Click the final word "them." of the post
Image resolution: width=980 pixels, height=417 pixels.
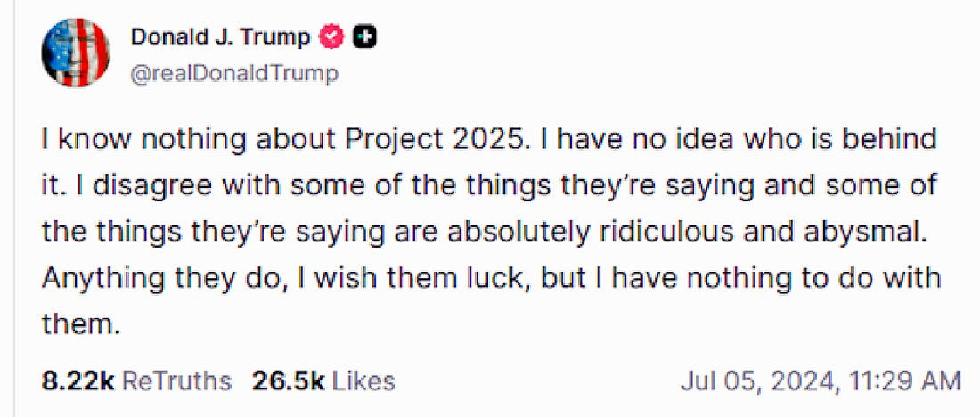pos(80,323)
